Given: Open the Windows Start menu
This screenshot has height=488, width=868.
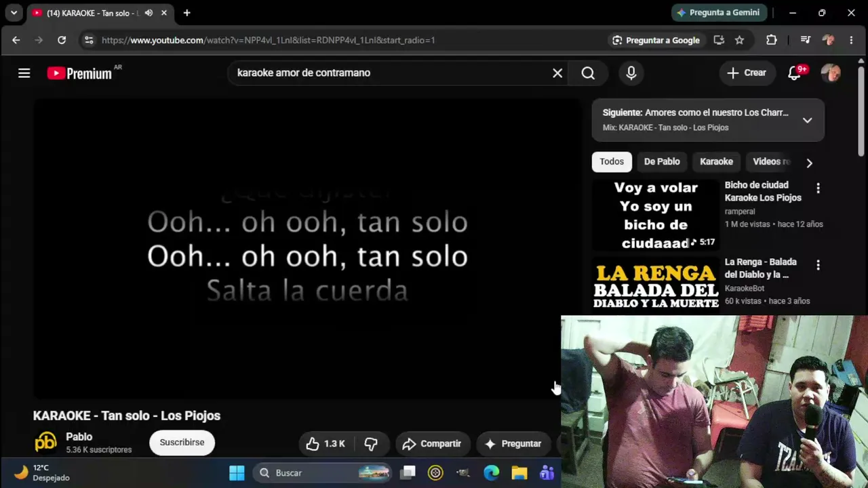Looking at the screenshot, I should click(237, 473).
